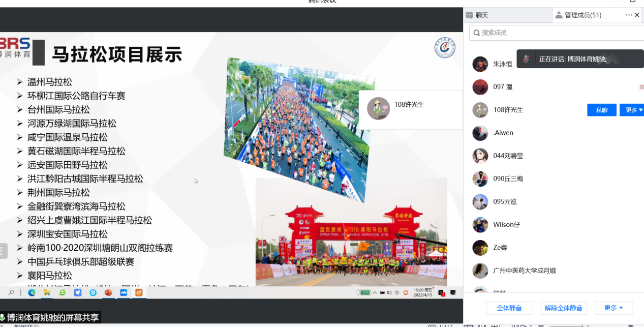Click 朱泳恒's avatar in member list
The height and width of the screenshot is (327, 644).
(x=480, y=64)
